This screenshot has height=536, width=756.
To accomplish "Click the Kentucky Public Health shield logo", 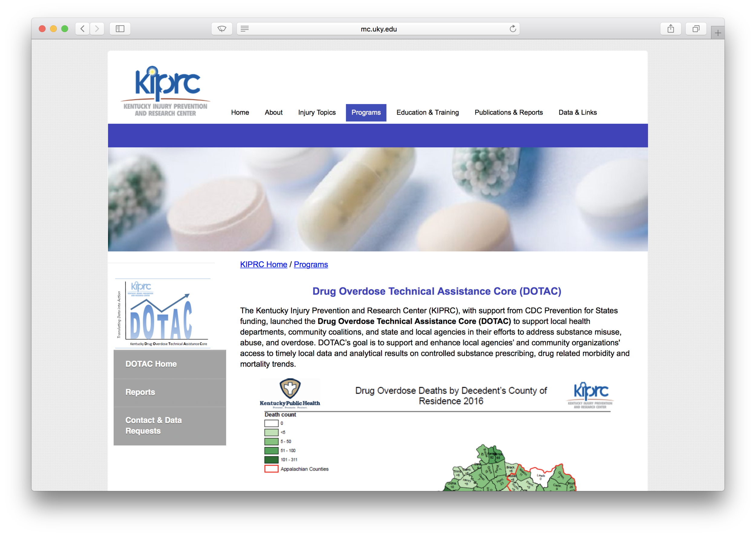I will [290, 393].
